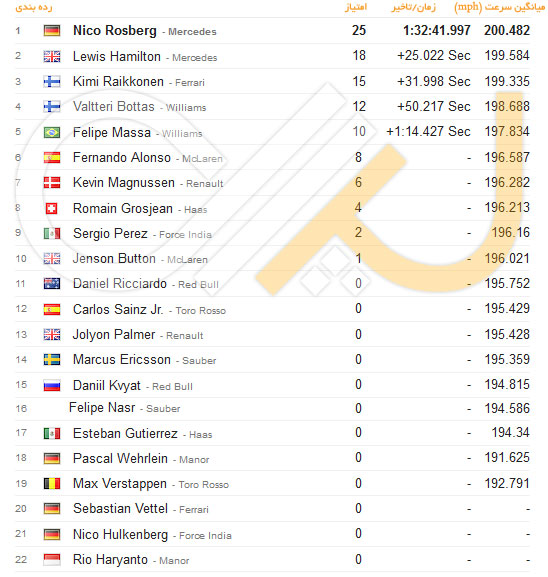The height and width of the screenshot is (577, 548).
Task: Select the ranking column header رده بندی
Action: pyautogui.click(x=34, y=7)
